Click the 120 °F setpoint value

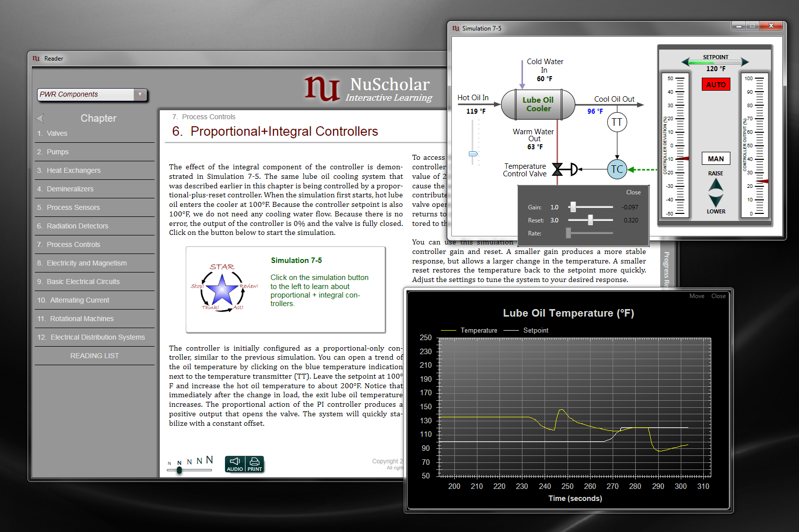(716, 69)
